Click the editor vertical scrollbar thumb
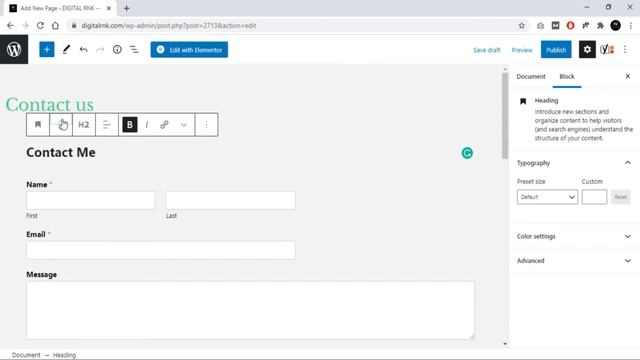Image resolution: width=640 pixels, height=360 pixels. pyautogui.click(x=505, y=116)
